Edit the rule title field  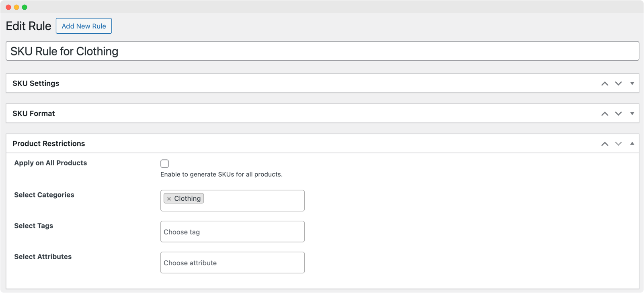(322, 51)
